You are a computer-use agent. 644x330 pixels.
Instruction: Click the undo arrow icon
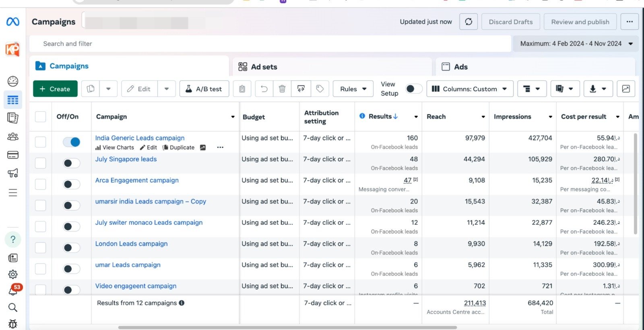coord(264,89)
